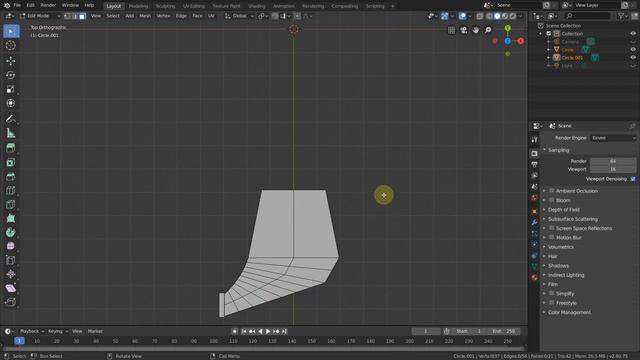
Task: Open the Vertex menu in viewport header
Action: 163,16
